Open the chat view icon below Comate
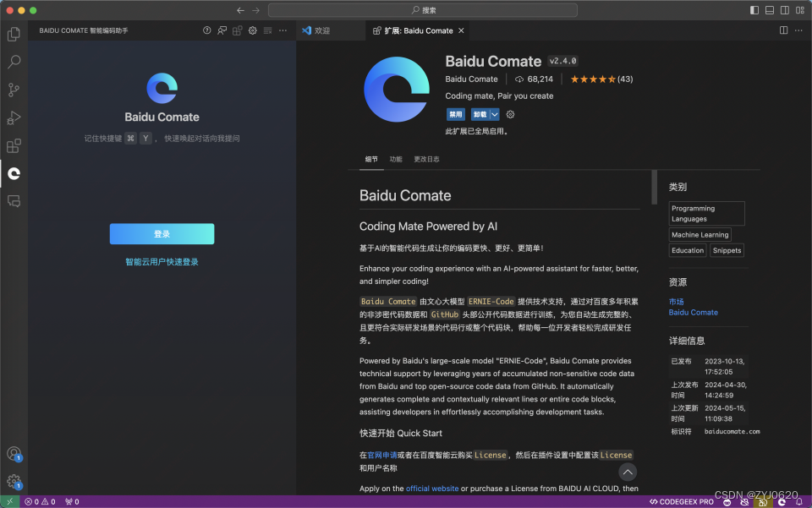 point(14,201)
